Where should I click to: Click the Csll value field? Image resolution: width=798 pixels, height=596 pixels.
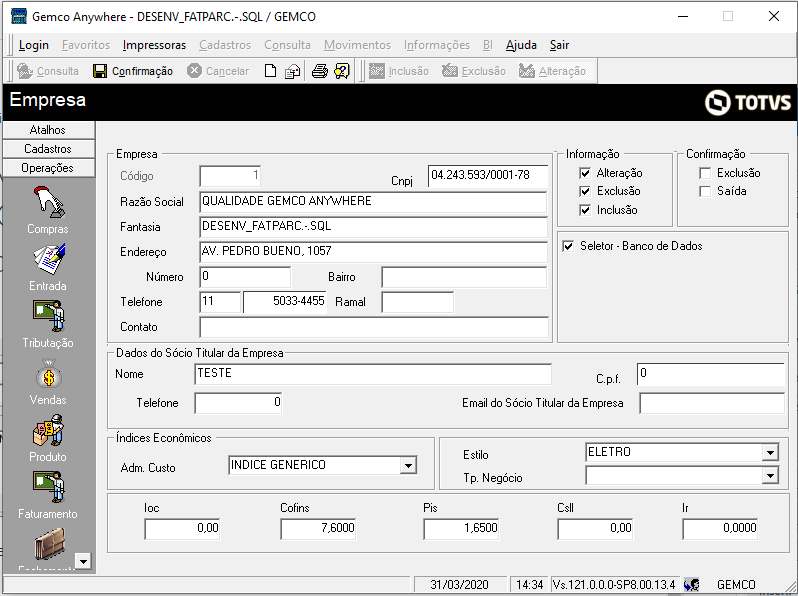pos(595,529)
